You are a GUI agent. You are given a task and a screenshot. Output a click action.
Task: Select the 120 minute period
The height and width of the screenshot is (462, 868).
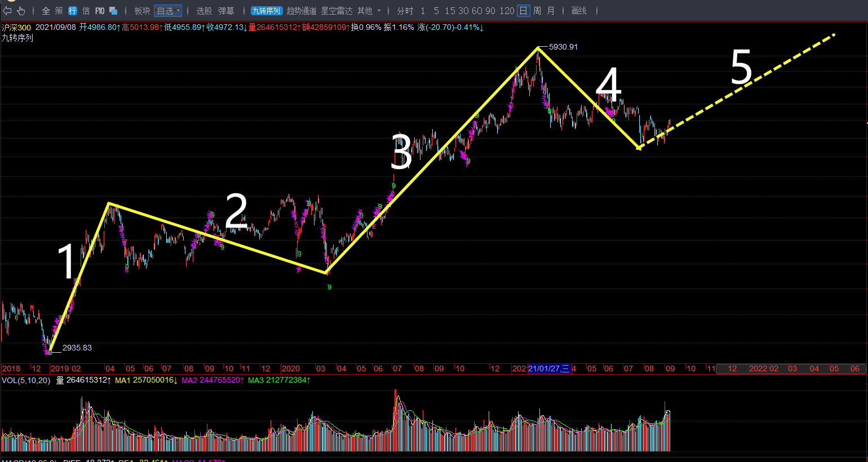507,11
